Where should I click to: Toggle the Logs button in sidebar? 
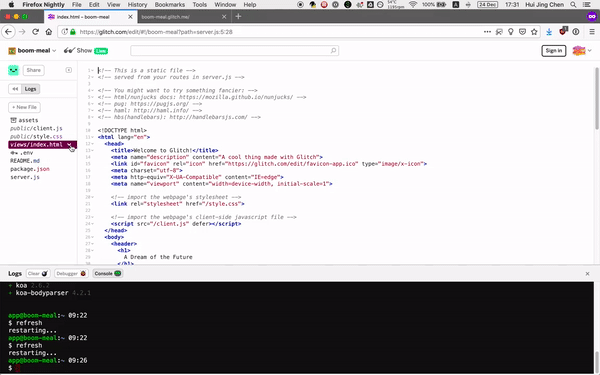[x=30, y=89]
